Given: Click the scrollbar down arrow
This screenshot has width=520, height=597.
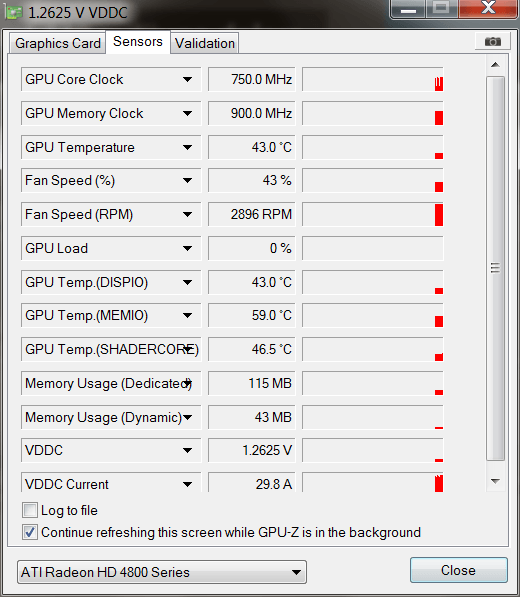Looking at the screenshot, I should (x=495, y=481).
